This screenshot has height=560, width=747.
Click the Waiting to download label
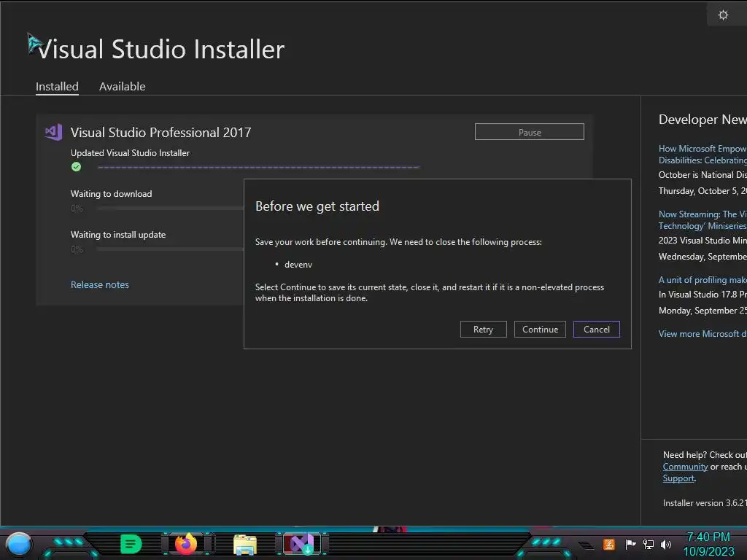112,194
